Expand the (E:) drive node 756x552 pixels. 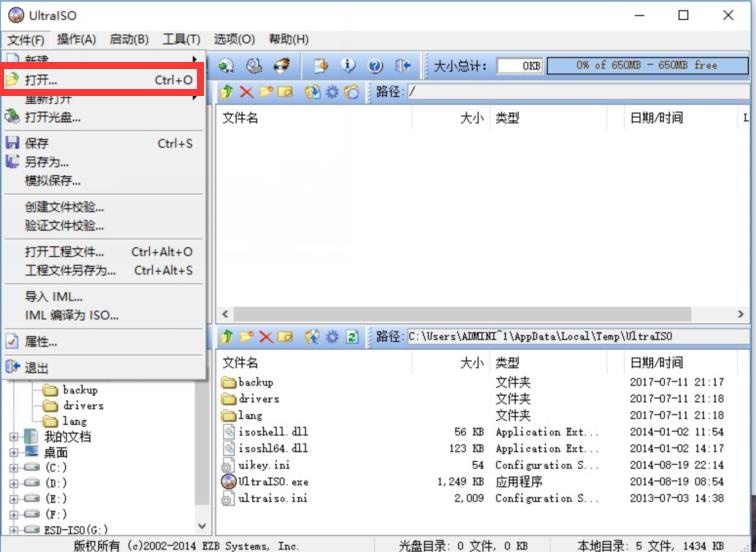[14, 498]
